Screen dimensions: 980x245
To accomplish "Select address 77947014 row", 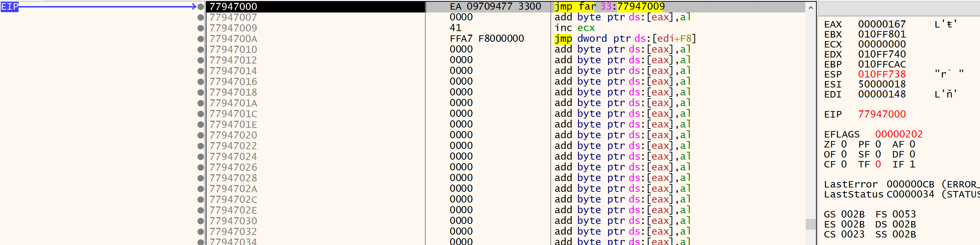I will click(x=505, y=70).
